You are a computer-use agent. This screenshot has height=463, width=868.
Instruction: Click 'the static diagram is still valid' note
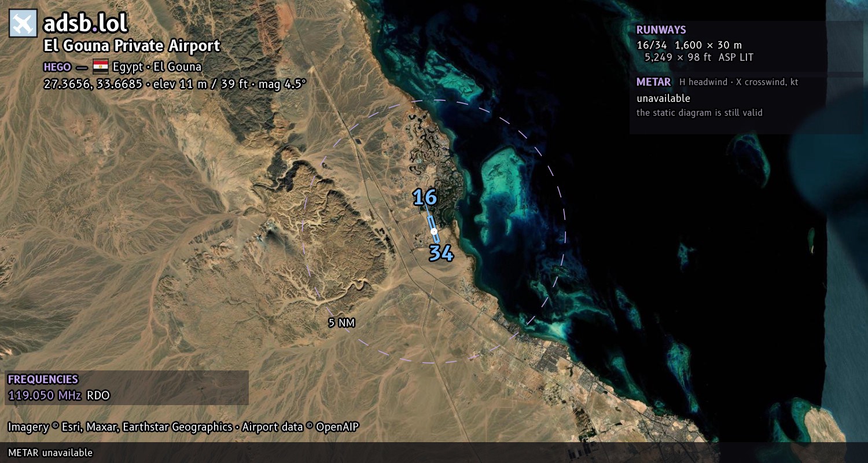pyautogui.click(x=700, y=113)
